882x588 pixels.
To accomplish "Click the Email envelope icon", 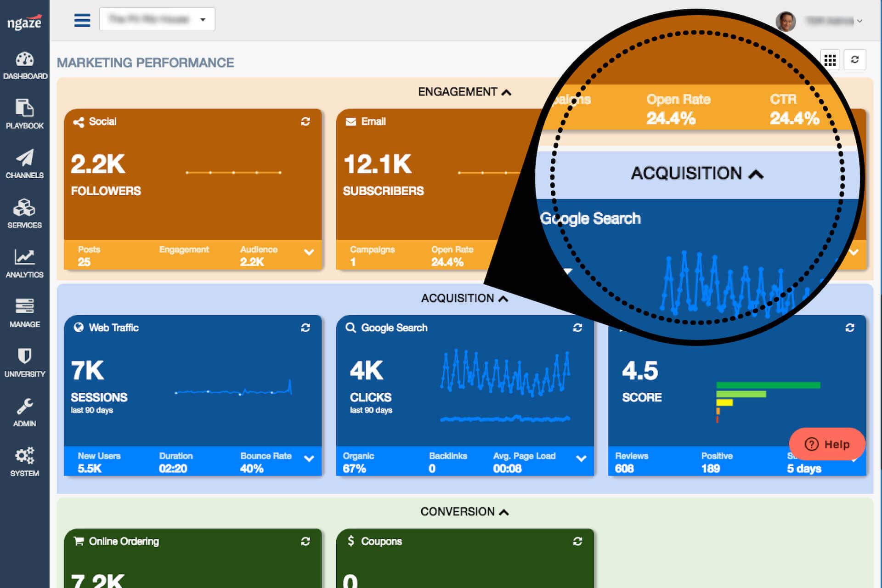I will [x=351, y=122].
